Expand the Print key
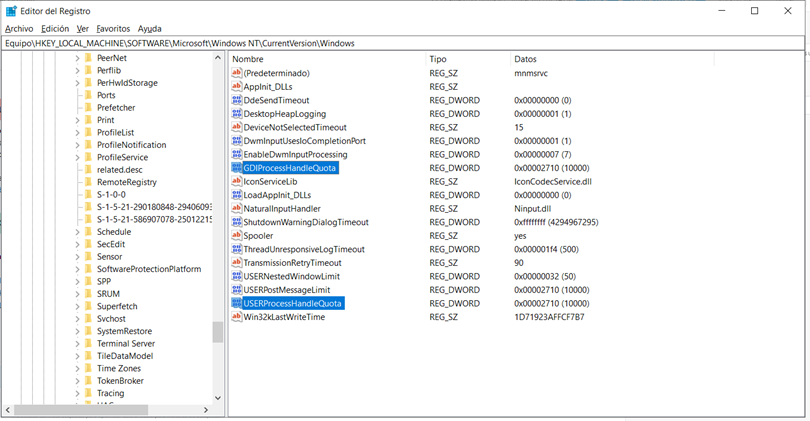The width and height of the screenshot is (810, 421). tap(77, 120)
